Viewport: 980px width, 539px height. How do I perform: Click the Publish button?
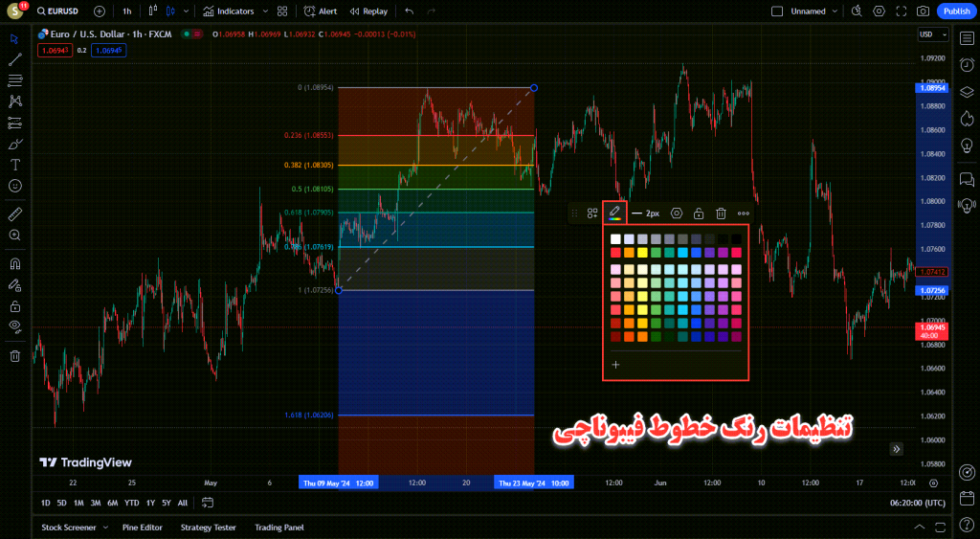coord(956,11)
